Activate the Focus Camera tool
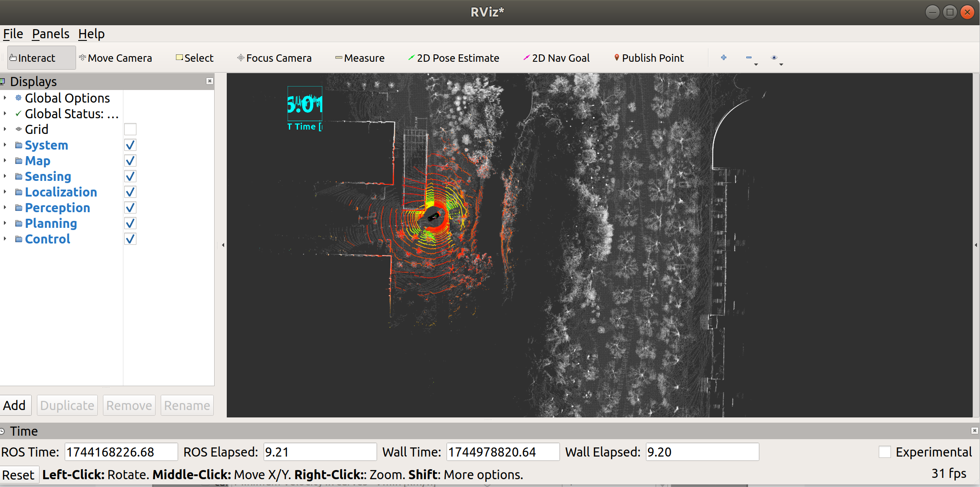This screenshot has width=980, height=487. (275, 58)
